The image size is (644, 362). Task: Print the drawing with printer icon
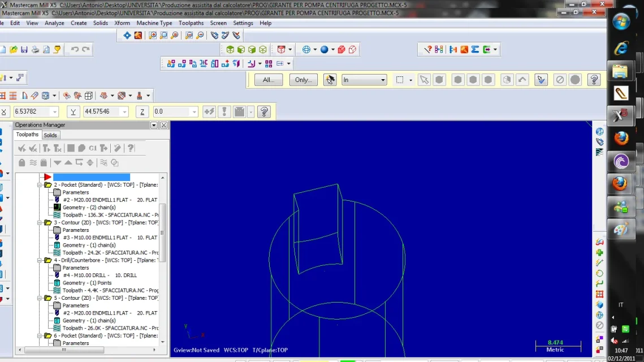tap(35, 49)
